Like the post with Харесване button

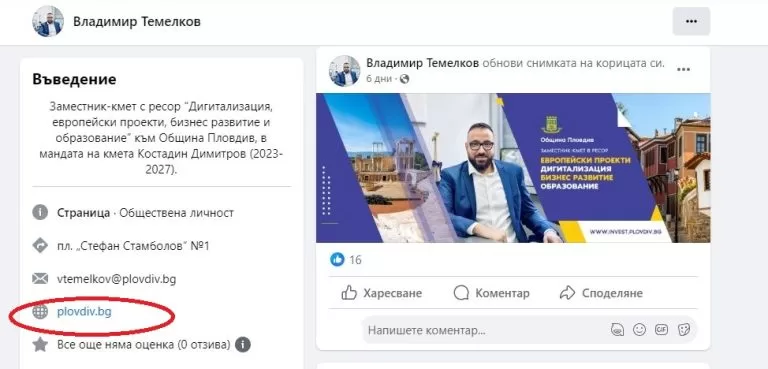click(x=382, y=293)
